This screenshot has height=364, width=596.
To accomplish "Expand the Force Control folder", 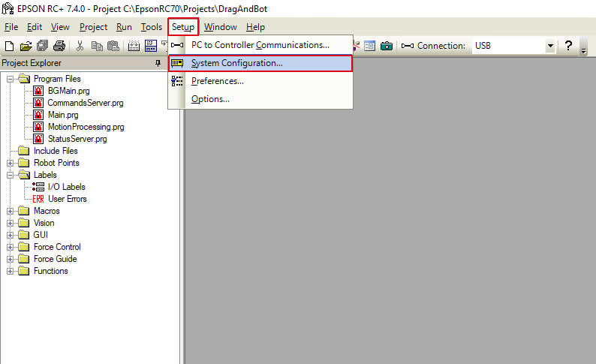I will [11, 248].
